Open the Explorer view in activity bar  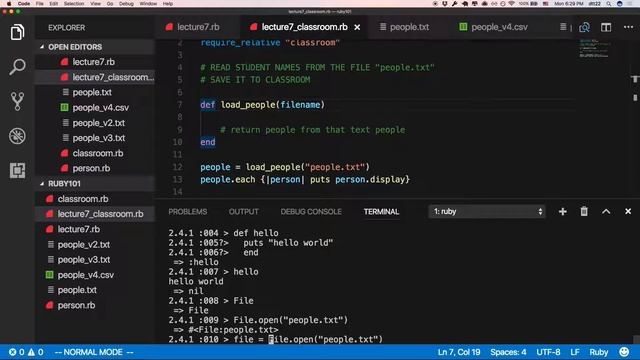[17, 32]
